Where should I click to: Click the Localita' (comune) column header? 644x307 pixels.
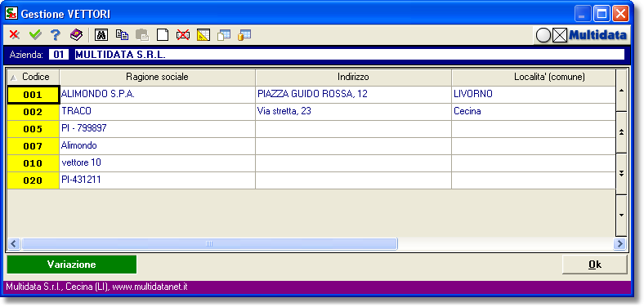534,78
